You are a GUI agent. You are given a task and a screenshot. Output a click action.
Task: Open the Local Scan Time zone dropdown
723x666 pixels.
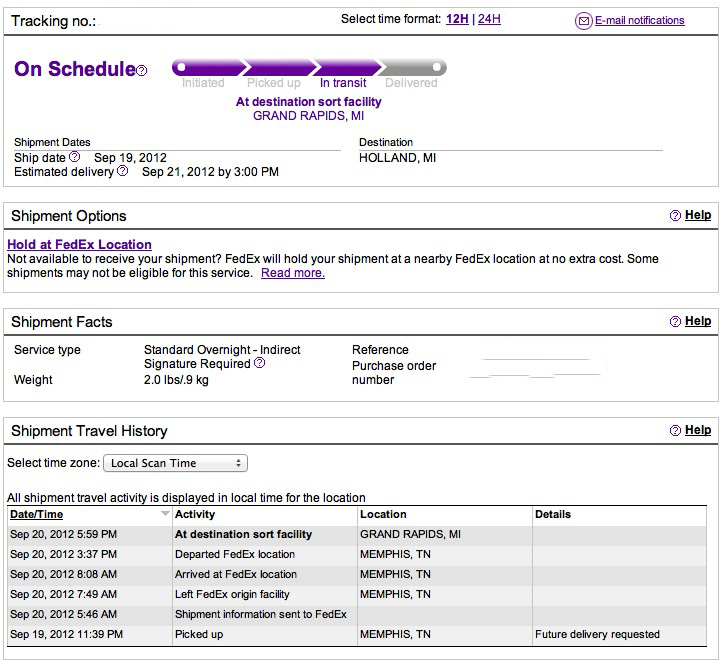point(176,463)
